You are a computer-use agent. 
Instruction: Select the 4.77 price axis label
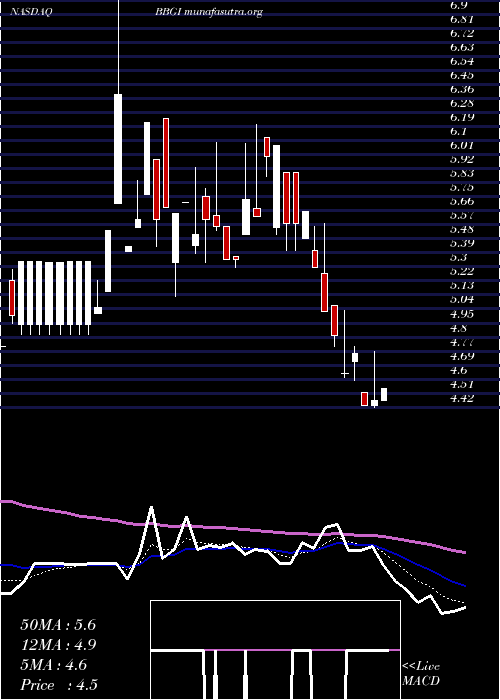point(462,342)
